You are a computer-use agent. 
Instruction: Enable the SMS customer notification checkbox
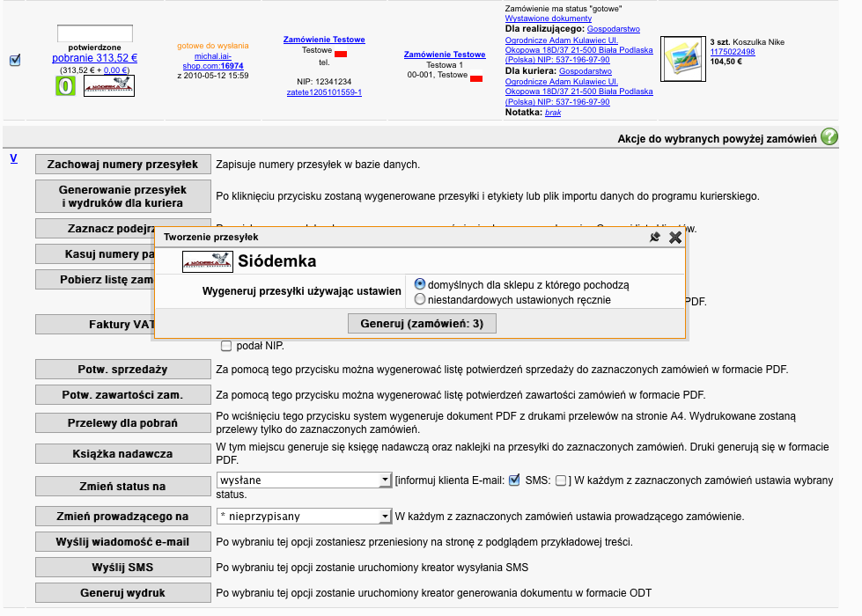[561, 480]
